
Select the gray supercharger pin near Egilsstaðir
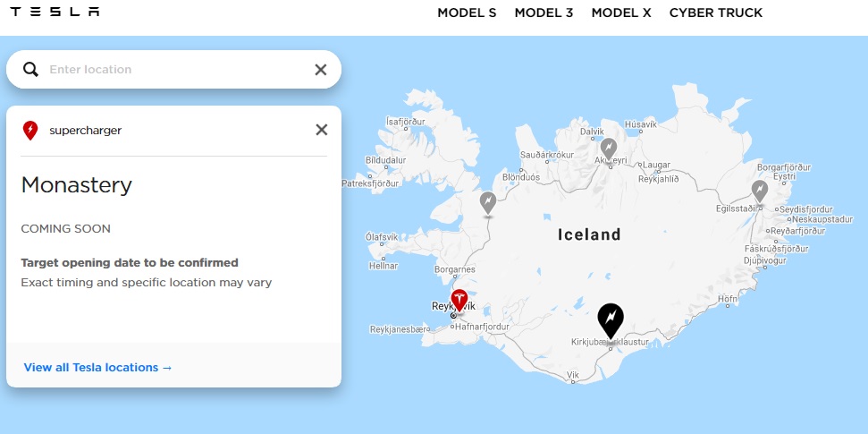(x=760, y=191)
